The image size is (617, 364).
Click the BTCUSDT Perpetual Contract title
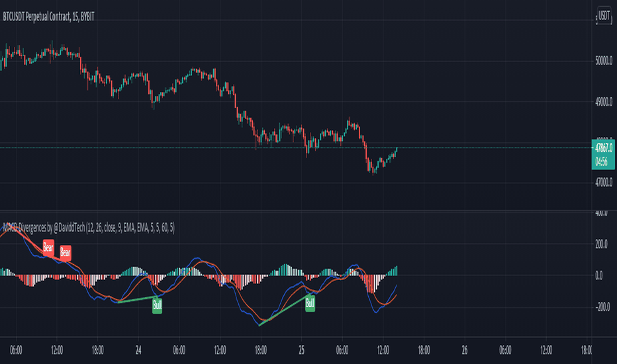pos(48,17)
